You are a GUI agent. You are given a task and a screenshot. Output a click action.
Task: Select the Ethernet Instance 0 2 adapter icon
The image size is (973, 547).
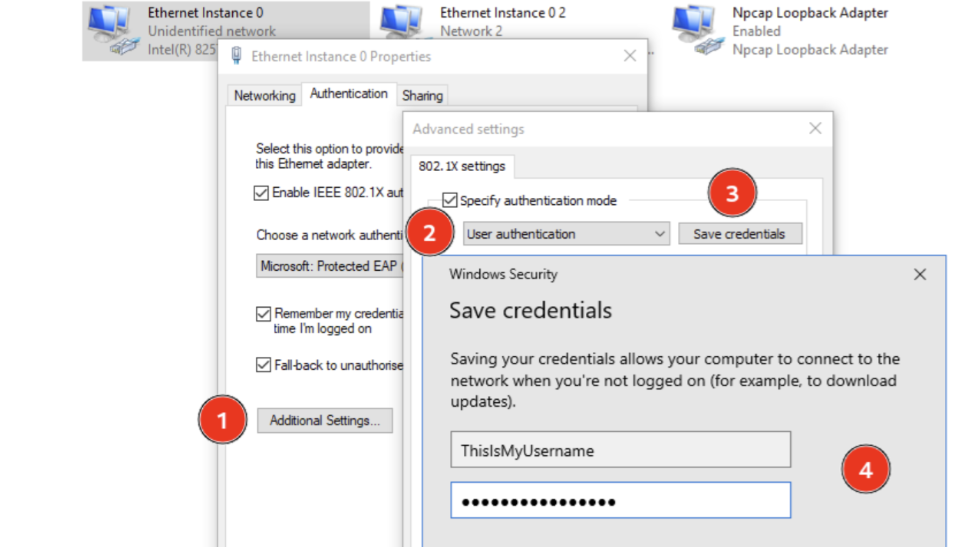coord(401,21)
